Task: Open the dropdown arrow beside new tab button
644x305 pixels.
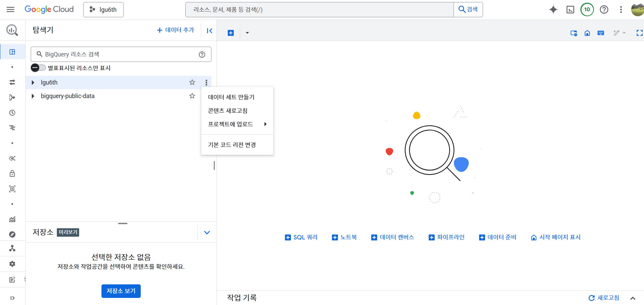Action: point(247,33)
